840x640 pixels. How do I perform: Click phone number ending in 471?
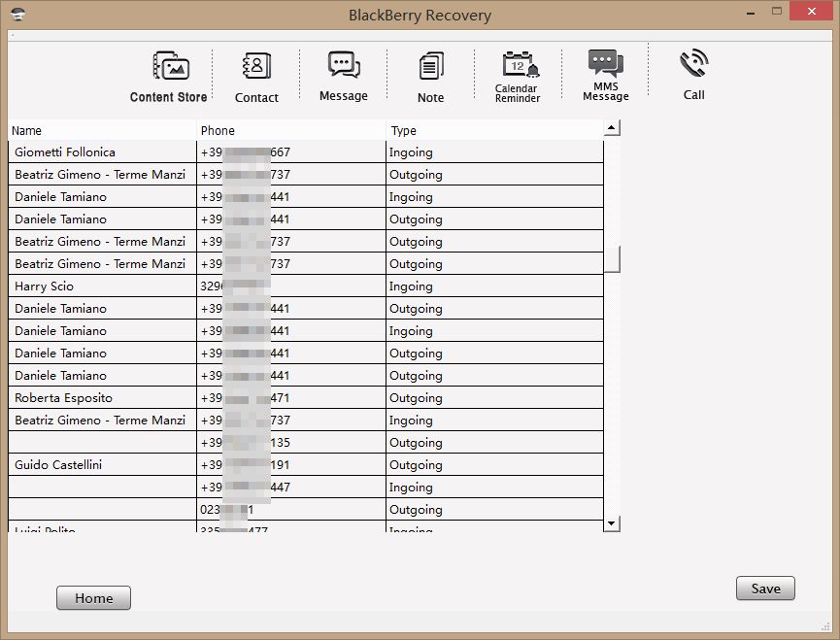pyautogui.click(x=246, y=398)
